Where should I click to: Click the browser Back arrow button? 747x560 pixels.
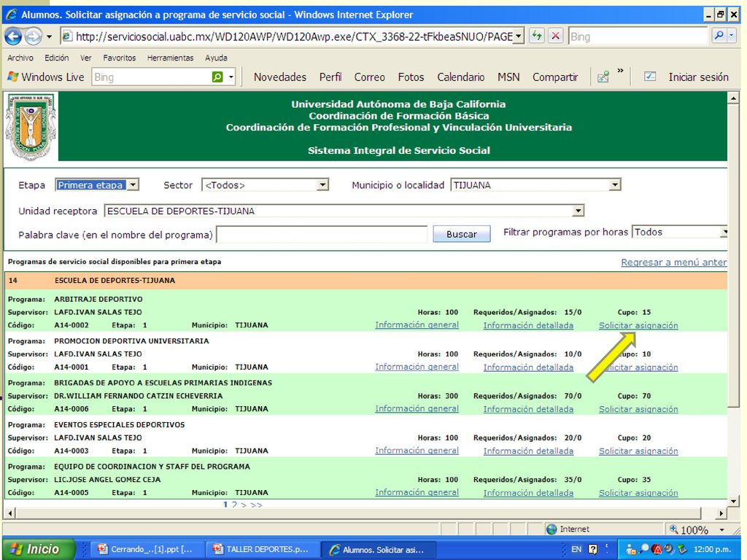[x=13, y=36]
